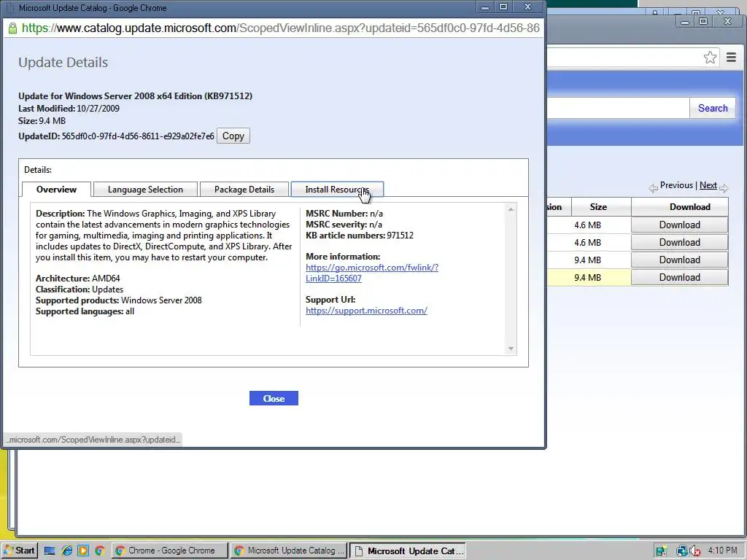
Task: Click the Update for Windows Server 2008 x64 title
Action: [135, 96]
